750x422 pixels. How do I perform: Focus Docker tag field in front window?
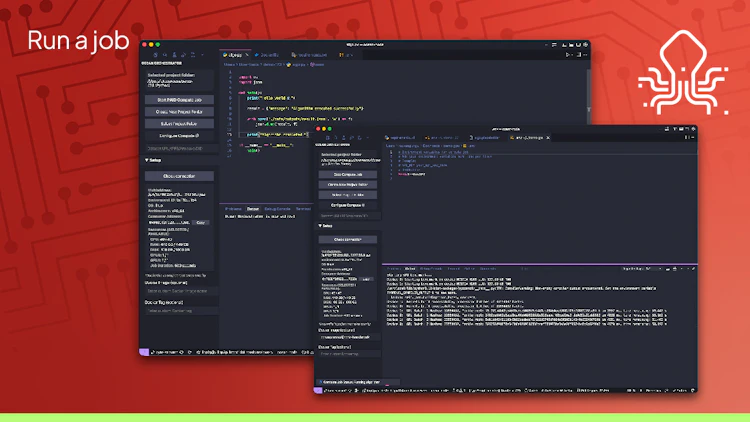click(350, 354)
